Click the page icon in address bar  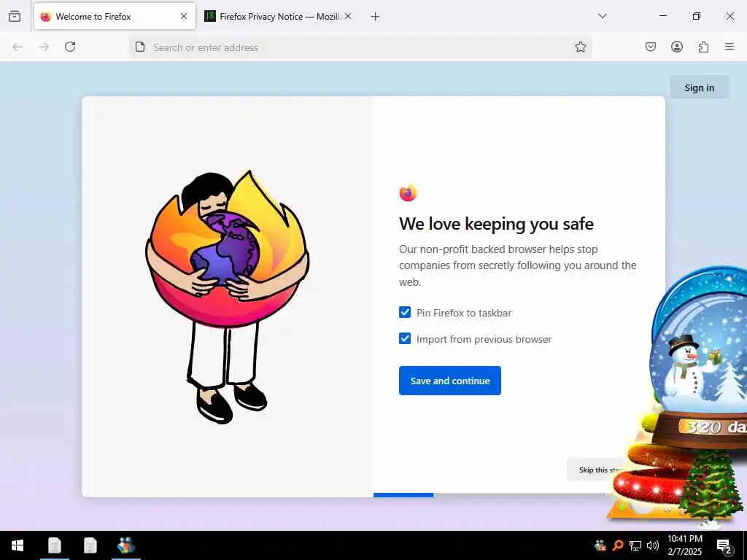pos(140,47)
